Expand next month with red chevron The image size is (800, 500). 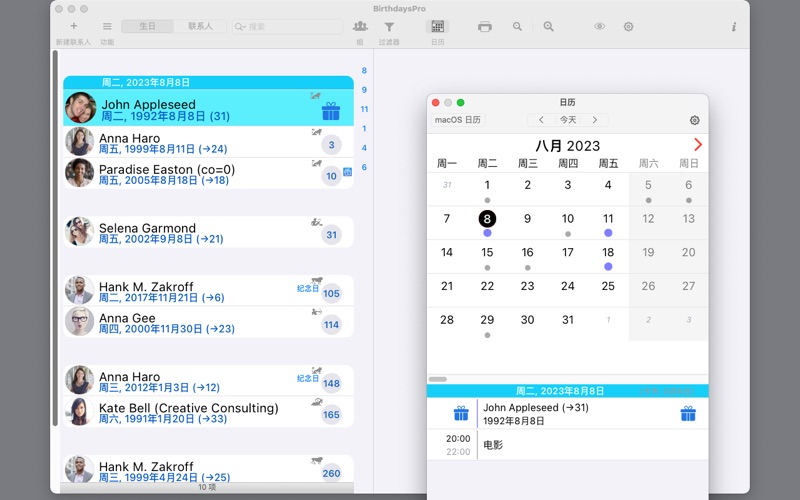coord(697,145)
